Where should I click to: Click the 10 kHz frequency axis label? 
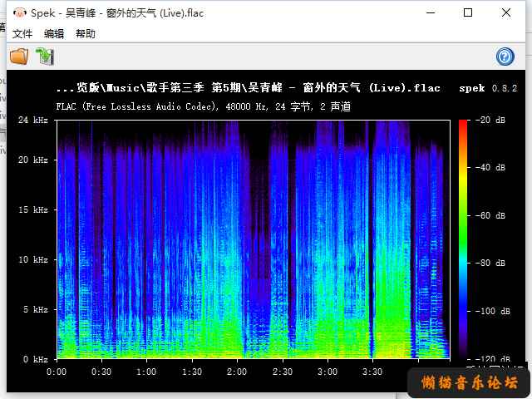33,259
